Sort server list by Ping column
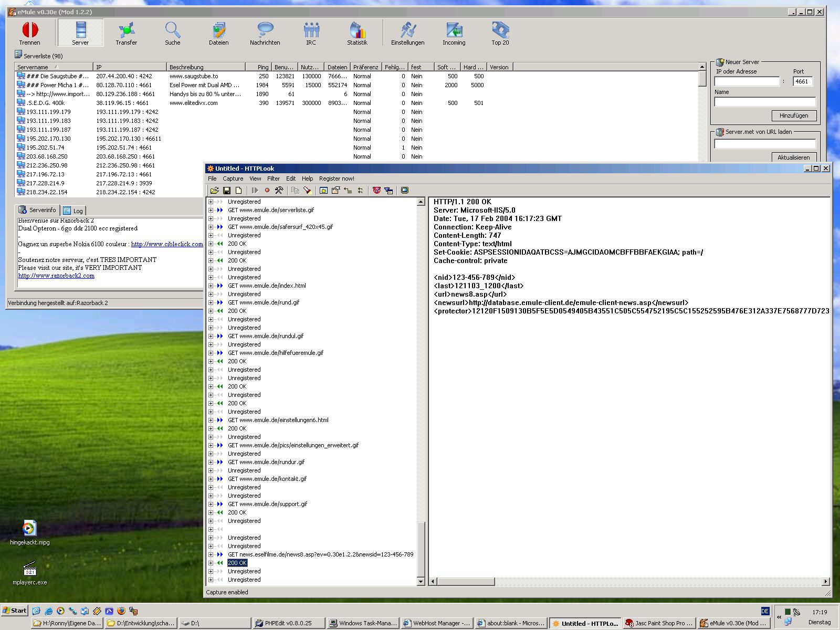840x630 pixels. 258,67
